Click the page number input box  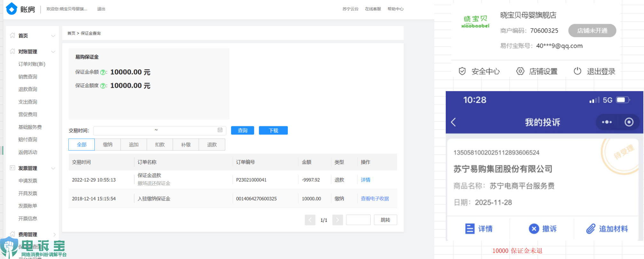click(x=358, y=220)
